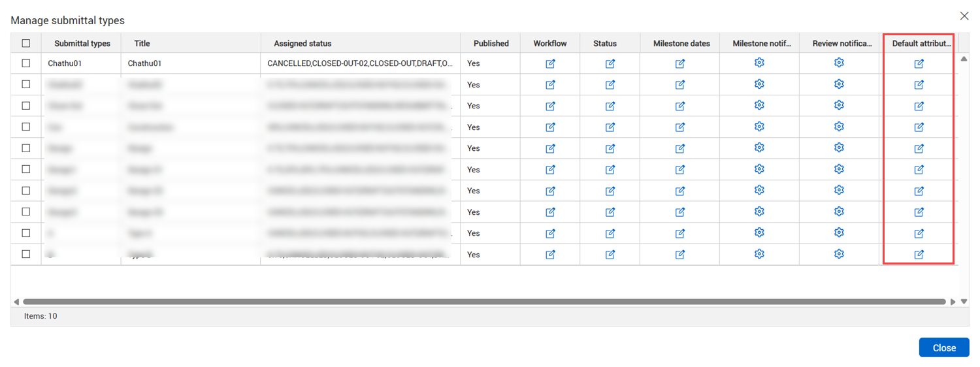Click the Yes published value for Chathu01
This screenshot has height=367, width=980.
tap(474, 63)
